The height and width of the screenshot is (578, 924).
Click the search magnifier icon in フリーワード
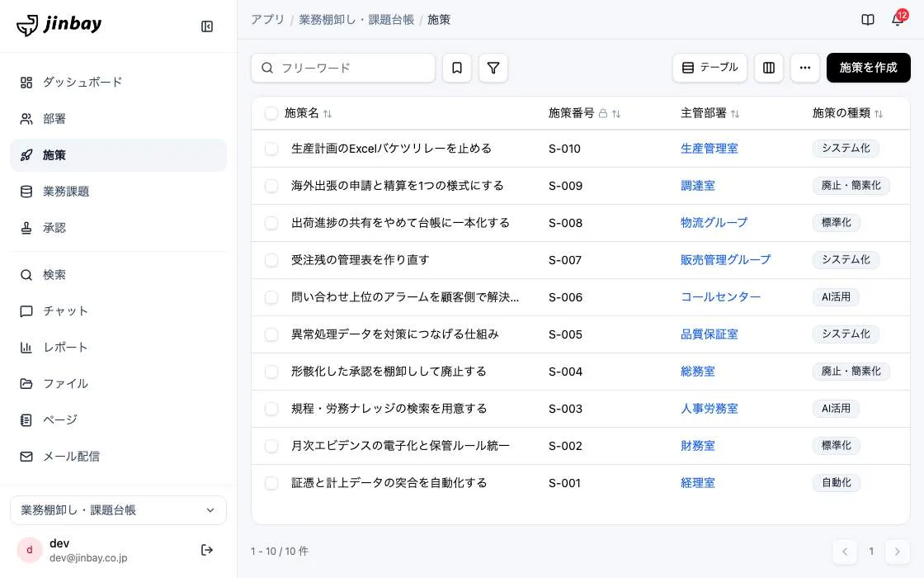coord(267,68)
